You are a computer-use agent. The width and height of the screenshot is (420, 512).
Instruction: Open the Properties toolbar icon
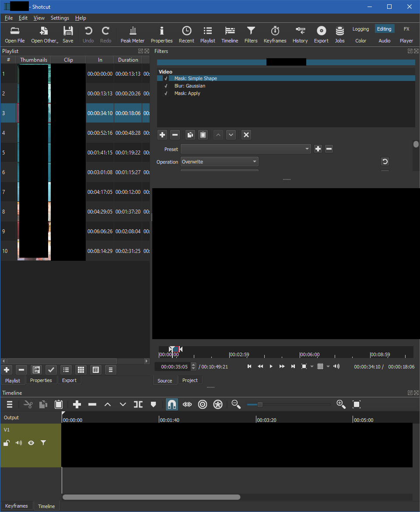pos(161,35)
